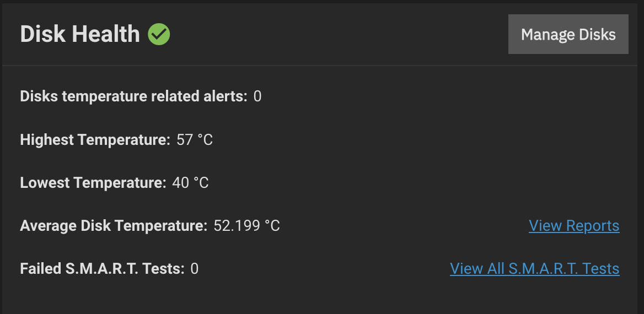Viewport: 644px width, 314px height.
Task: Follow the View Reports link
Action: point(574,226)
